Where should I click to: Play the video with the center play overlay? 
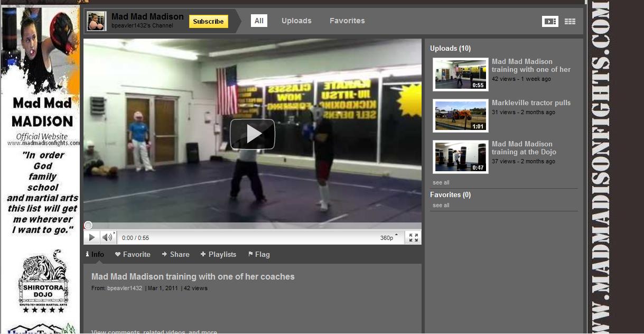pos(252,134)
